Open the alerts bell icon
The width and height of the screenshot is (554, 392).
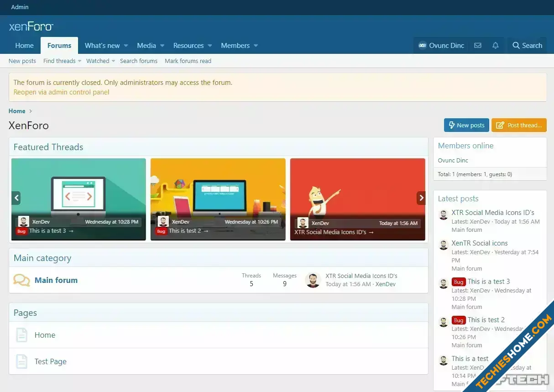pyautogui.click(x=496, y=46)
